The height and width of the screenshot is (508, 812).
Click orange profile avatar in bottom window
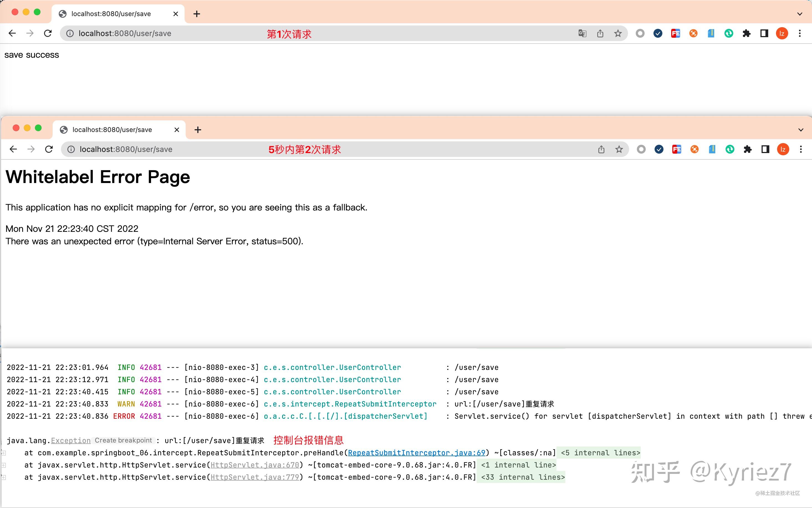783,149
